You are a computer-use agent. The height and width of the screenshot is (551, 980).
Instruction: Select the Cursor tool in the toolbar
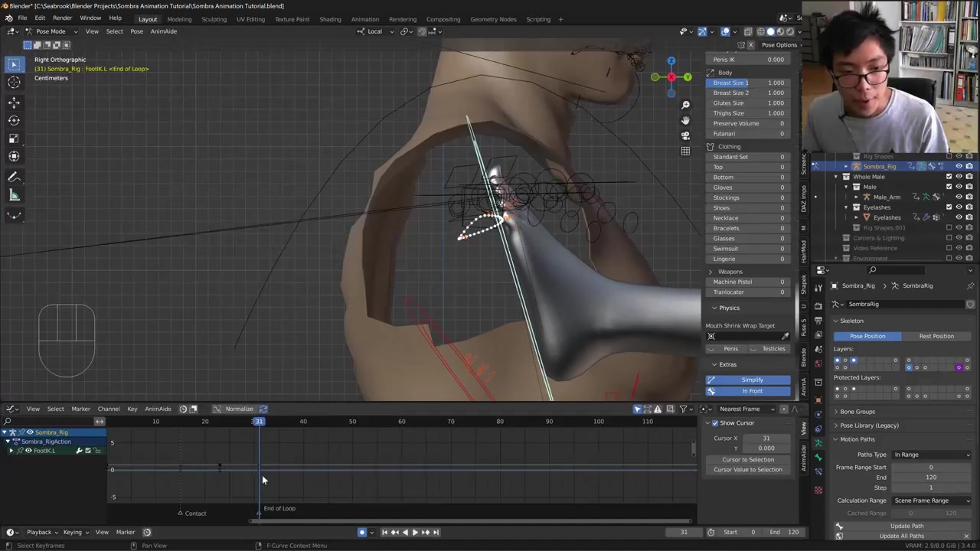(14, 83)
